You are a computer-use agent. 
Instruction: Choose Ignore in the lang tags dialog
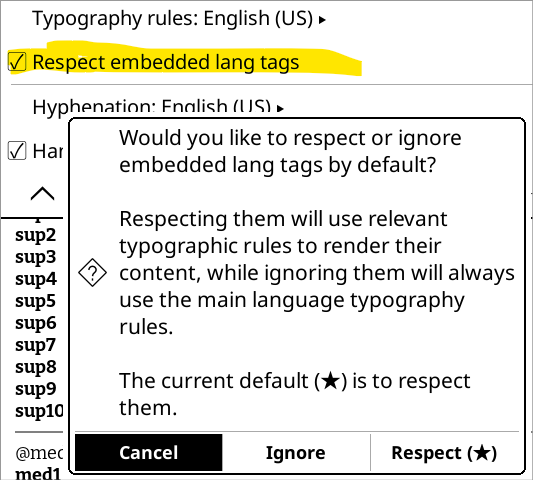tap(296, 452)
